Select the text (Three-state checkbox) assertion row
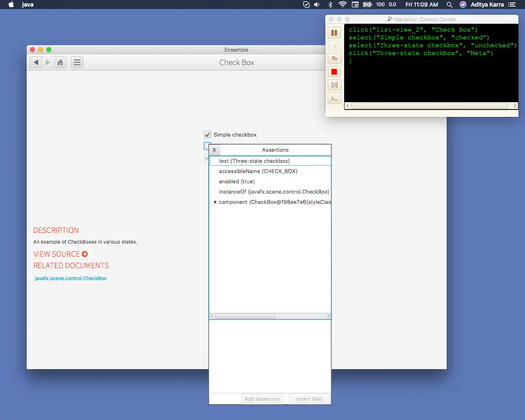Screen dimensions: 525x420 click(270, 161)
